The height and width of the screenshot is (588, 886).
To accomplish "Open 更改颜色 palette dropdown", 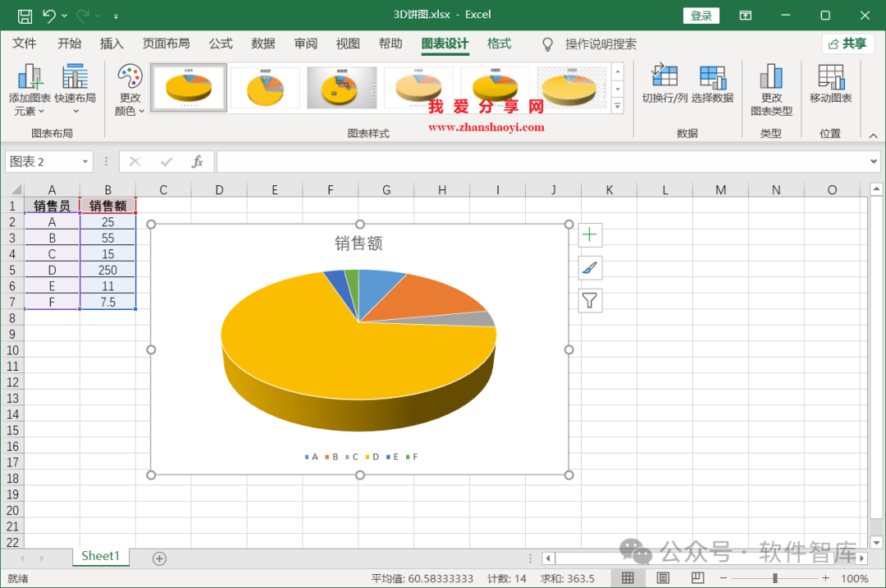I will pyautogui.click(x=130, y=89).
